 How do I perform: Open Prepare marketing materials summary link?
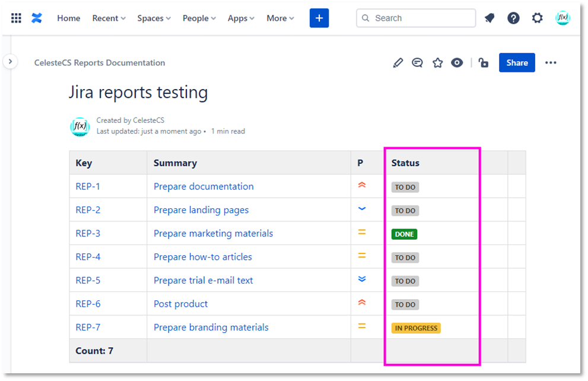(214, 233)
